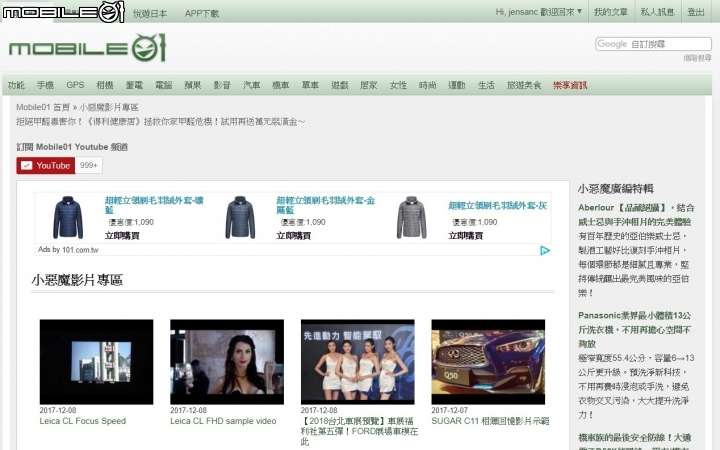Click the 999+ subscriber count badge

pyautogui.click(x=89, y=165)
